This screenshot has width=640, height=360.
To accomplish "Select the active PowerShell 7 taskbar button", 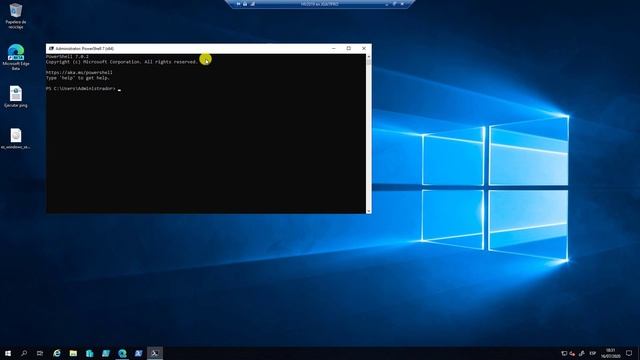I will pyautogui.click(x=155, y=353).
